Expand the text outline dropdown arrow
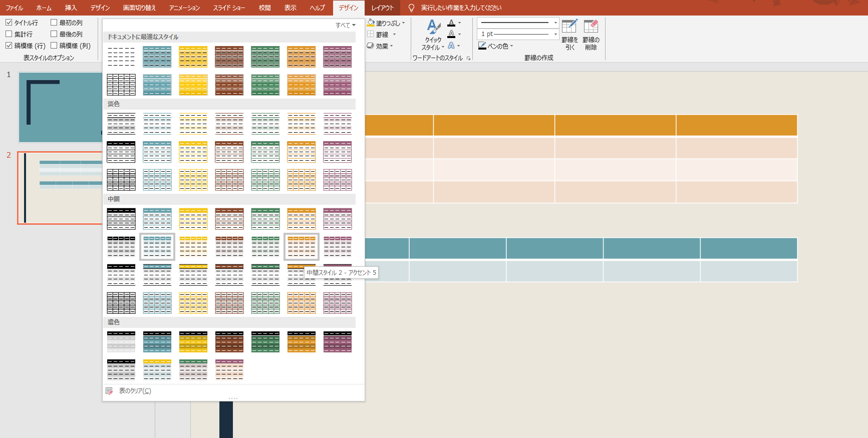The height and width of the screenshot is (438, 868). 459,35
